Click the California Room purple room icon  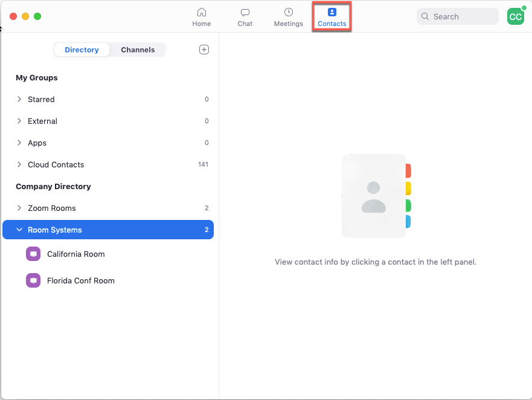[33, 254]
